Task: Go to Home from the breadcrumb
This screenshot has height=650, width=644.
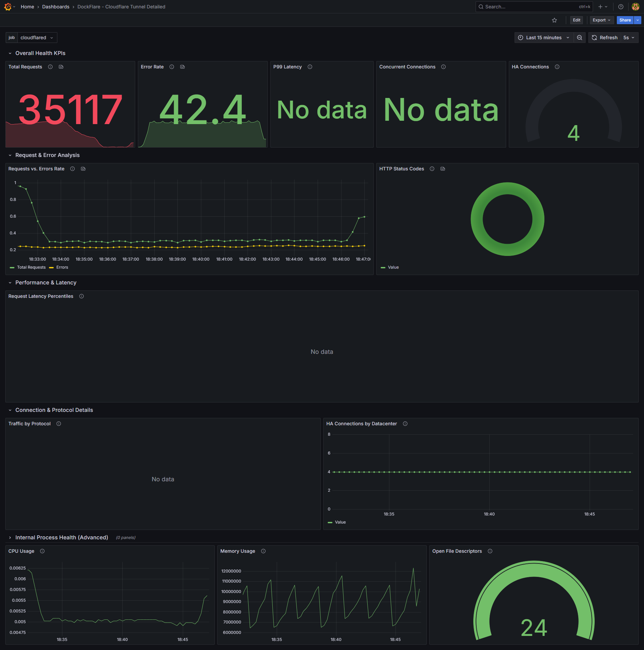Action: (27, 7)
